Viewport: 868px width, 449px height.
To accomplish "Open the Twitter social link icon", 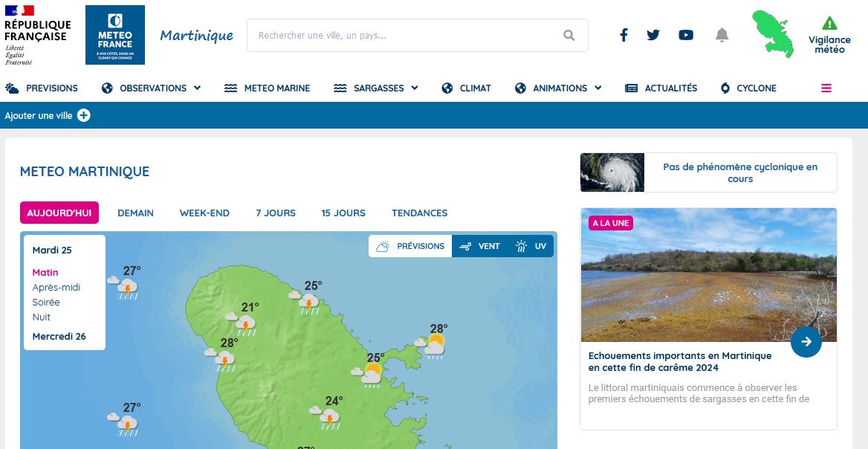I will click(653, 35).
